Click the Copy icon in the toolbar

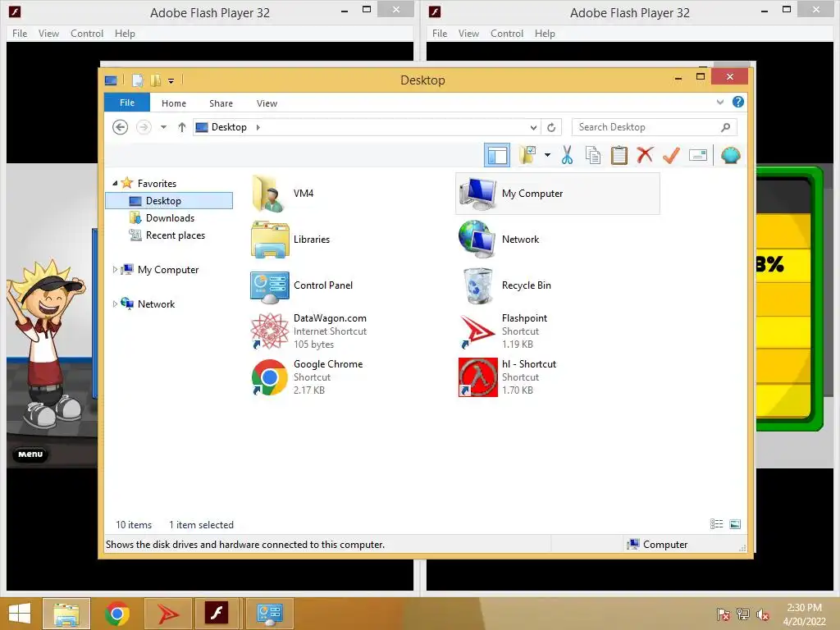(x=593, y=155)
